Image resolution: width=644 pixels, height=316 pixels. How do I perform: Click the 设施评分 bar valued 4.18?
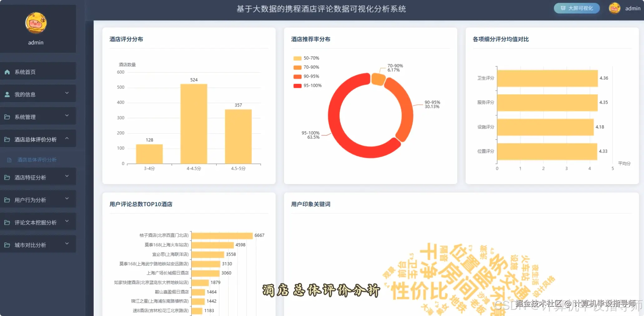[545, 127]
